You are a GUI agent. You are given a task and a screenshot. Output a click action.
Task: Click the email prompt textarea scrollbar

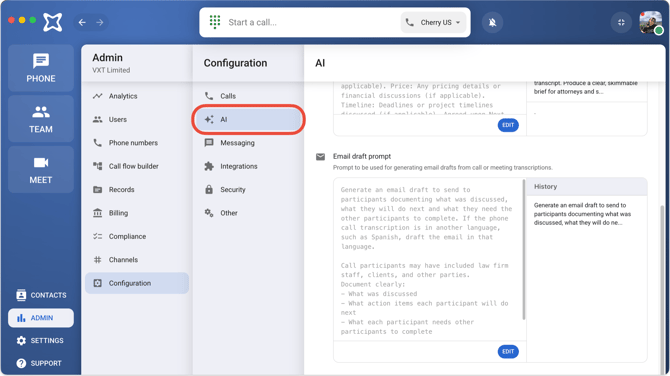pyautogui.click(x=524, y=250)
